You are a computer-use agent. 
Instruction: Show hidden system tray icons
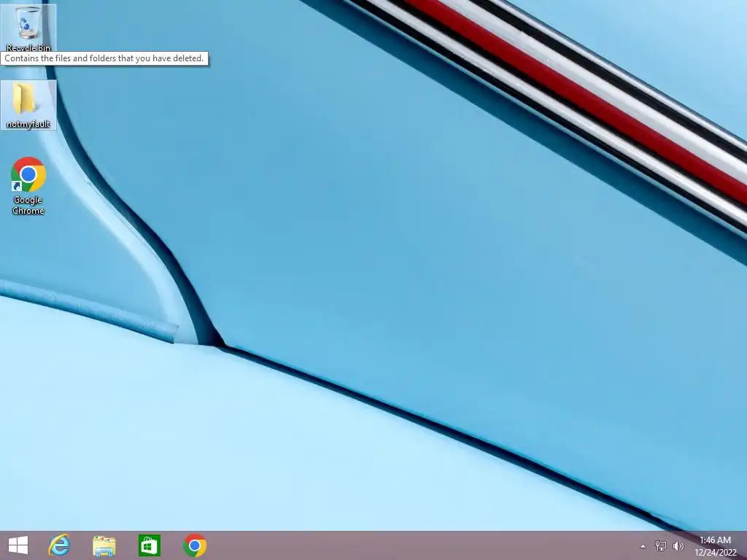[643, 546]
